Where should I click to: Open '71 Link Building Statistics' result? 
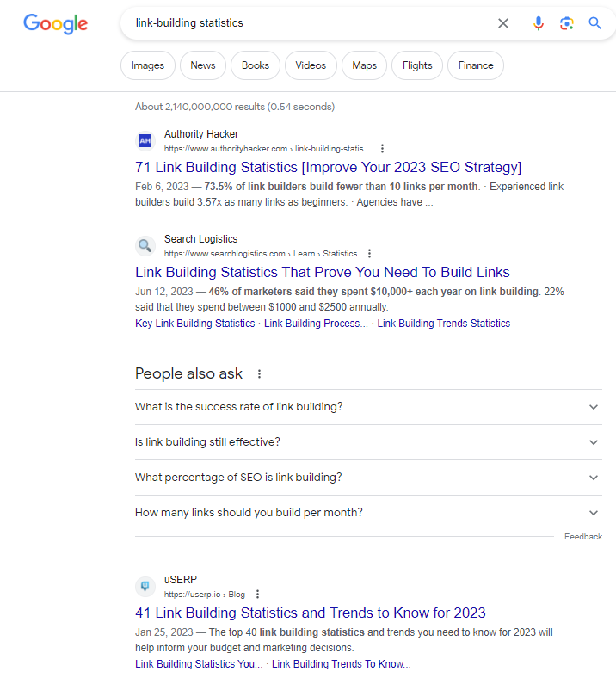click(328, 168)
